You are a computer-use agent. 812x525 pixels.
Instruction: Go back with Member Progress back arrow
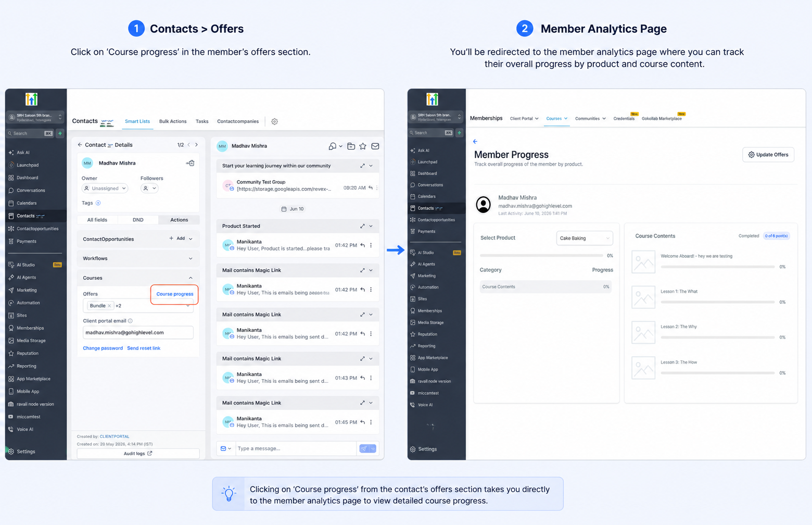click(475, 142)
